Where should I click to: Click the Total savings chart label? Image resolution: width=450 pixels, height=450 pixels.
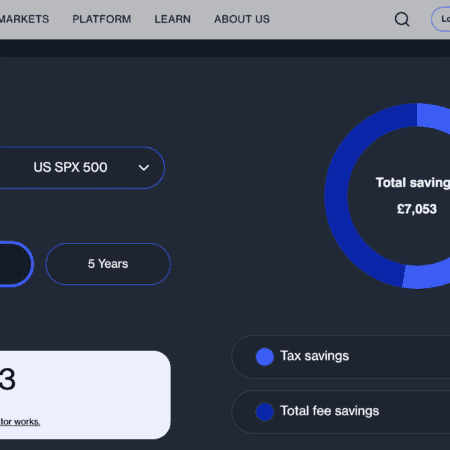[413, 183]
